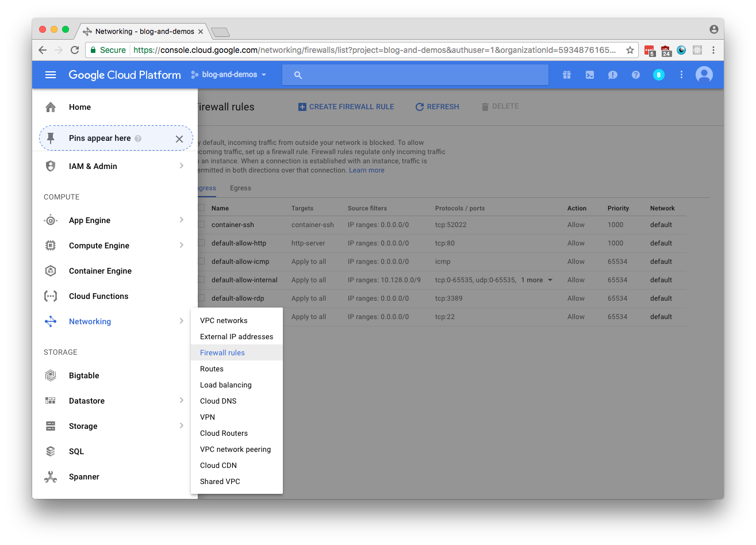Click the Spanner icon
Screen dimensions: 756x545
tap(51, 477)
